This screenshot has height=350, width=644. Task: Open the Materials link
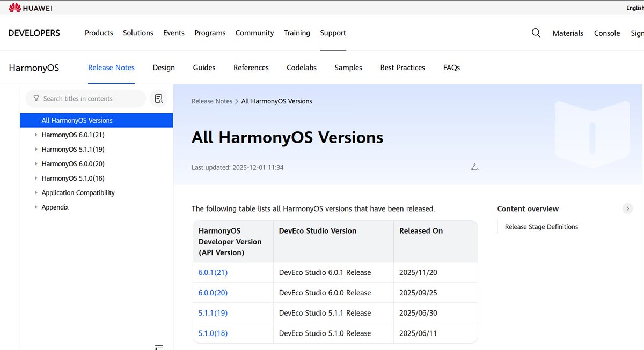(x=568, y=33)
